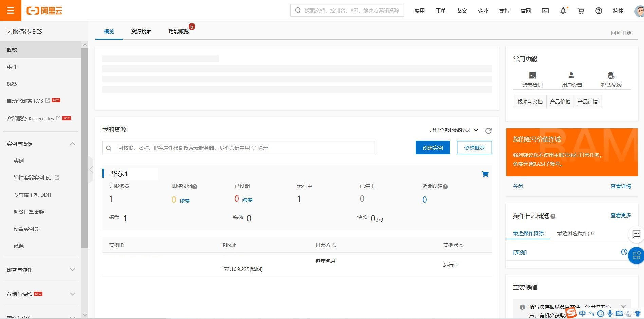Click 续费 link next to 即将过期
644x319 pixels.
(185, 201)
